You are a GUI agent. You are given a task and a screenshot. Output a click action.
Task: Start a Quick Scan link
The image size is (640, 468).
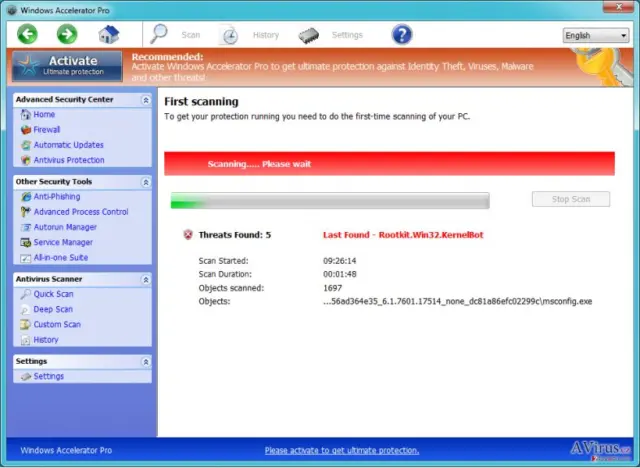pos(53,294)
